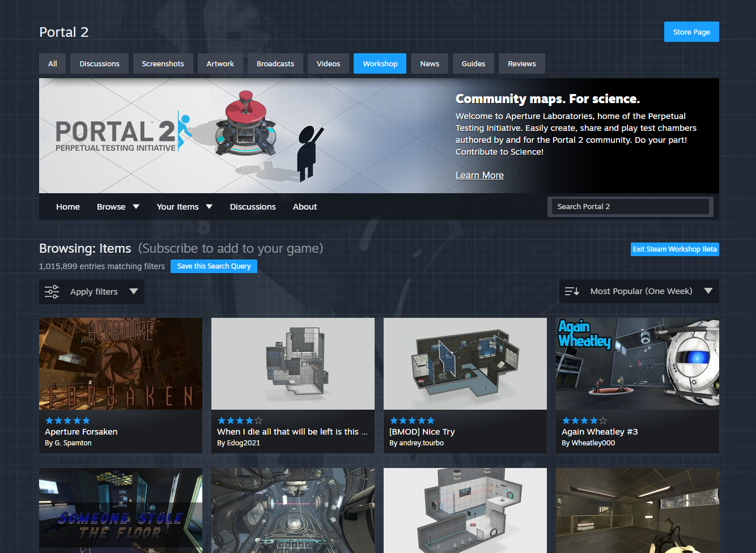This screenshot has height=553, width=756.
Task: Open the Most Popular (One Week) sort dropdown
Action: coord(639,291)
